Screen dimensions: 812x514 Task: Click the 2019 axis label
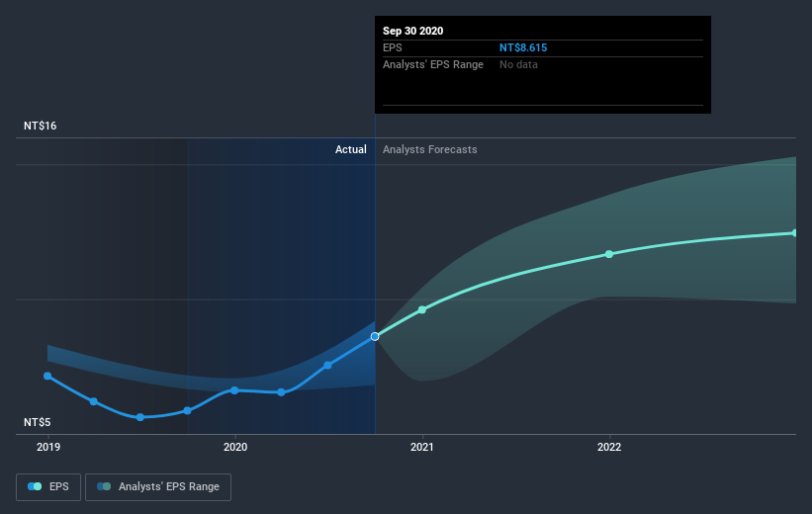coord(48,447)
